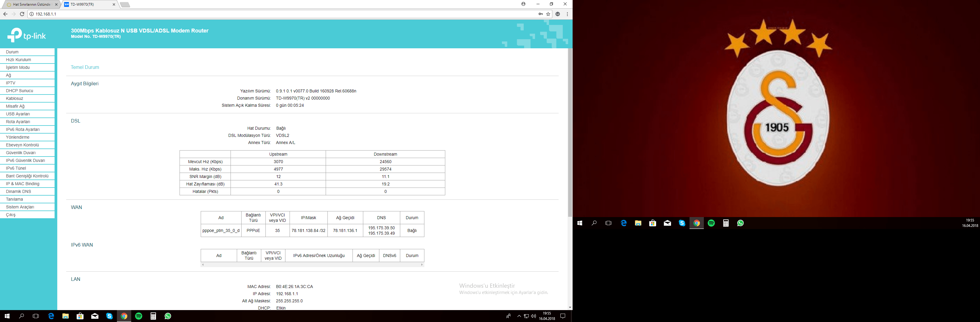Open WhatsApp from the left taskbar

[x=168, y=316]
